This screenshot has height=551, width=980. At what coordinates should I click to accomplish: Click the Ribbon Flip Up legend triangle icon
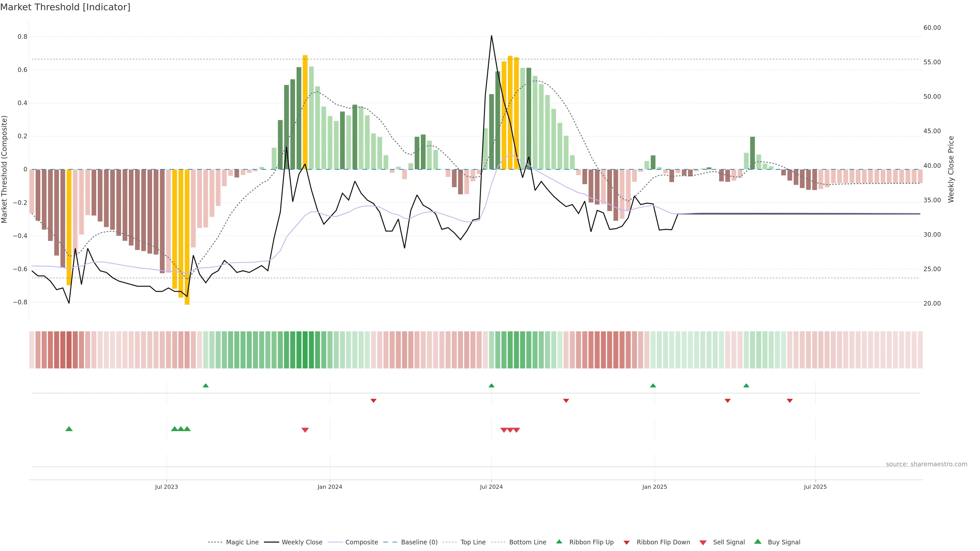click(x=559, y=542)
